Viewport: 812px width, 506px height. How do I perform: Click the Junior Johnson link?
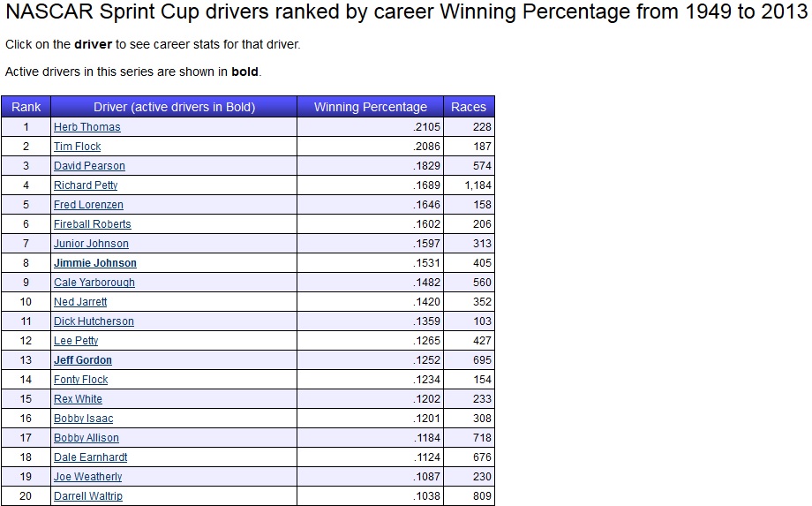point(91,244)
